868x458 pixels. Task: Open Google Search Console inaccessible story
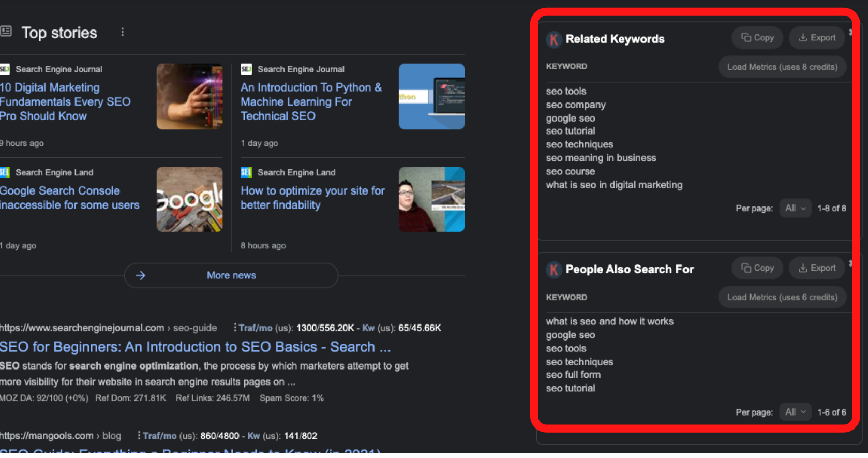(x=69, y=198)
